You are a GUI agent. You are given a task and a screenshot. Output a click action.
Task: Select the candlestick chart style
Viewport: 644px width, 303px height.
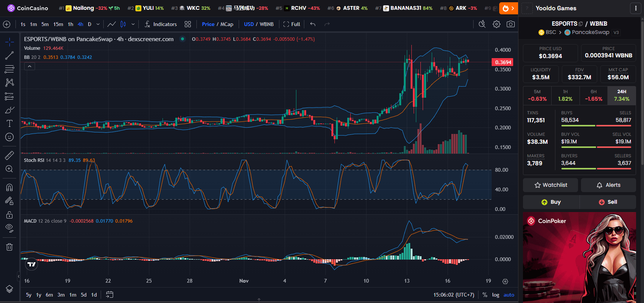click(123, 24)
